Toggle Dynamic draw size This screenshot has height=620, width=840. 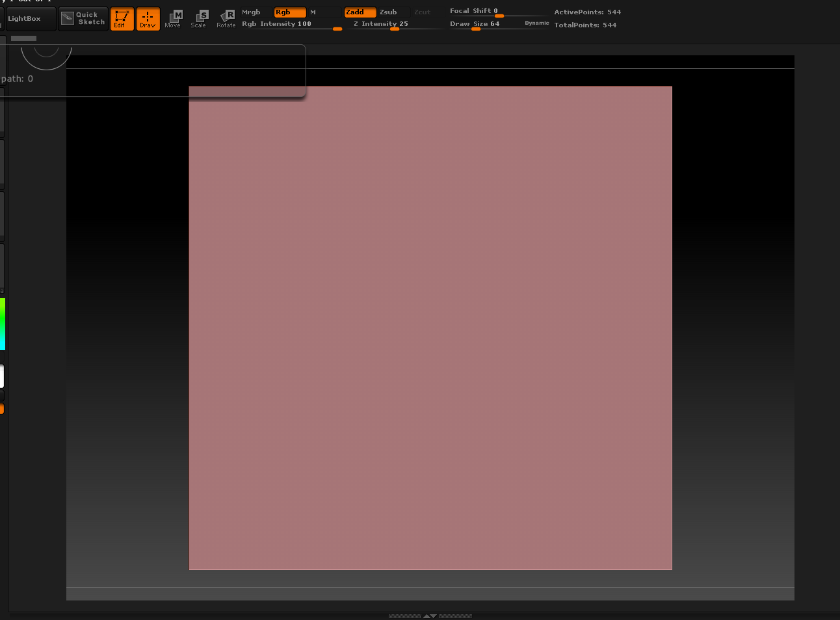point(537,23)
